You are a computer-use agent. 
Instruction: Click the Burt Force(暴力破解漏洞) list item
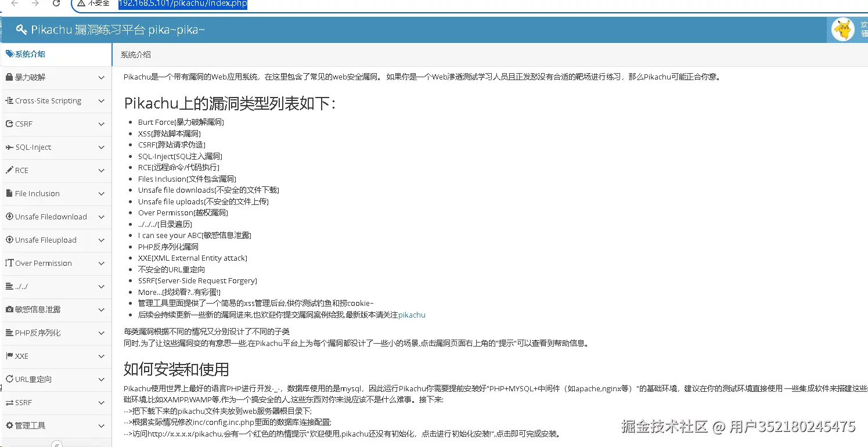point(181,122)
